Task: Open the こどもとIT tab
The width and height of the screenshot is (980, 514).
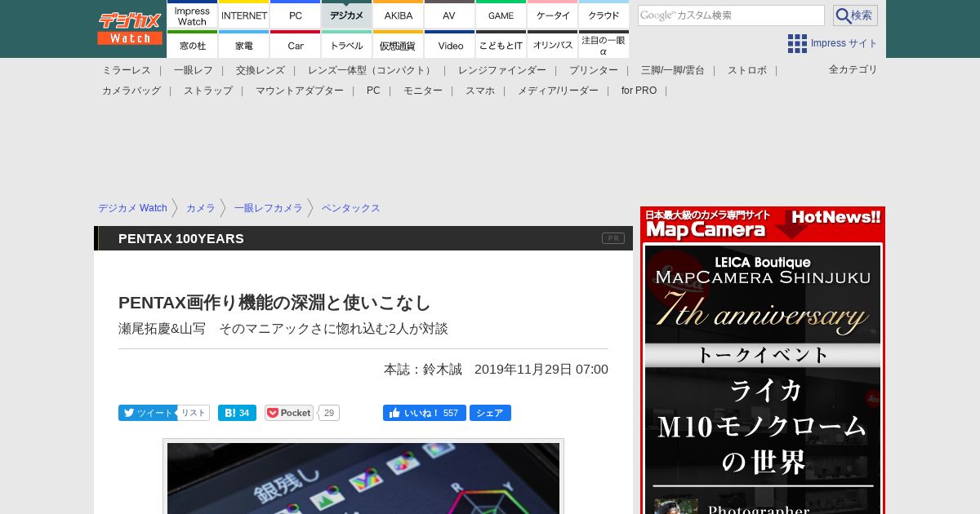Action: 501,45
